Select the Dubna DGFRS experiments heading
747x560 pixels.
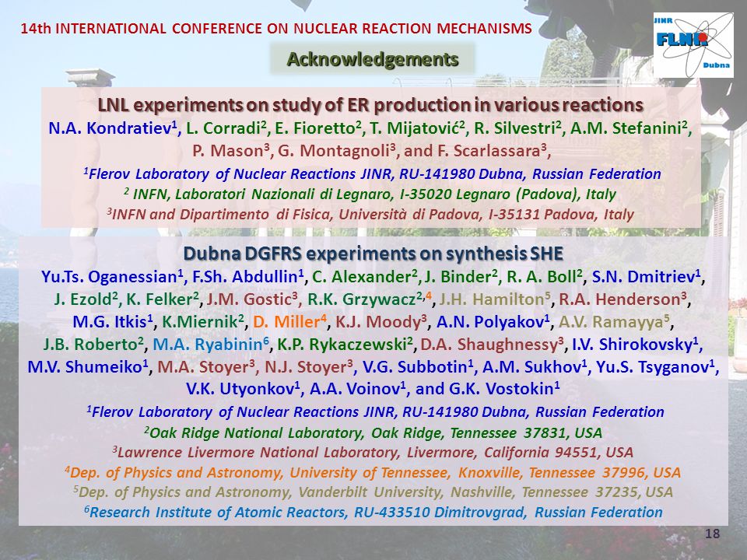373,254
